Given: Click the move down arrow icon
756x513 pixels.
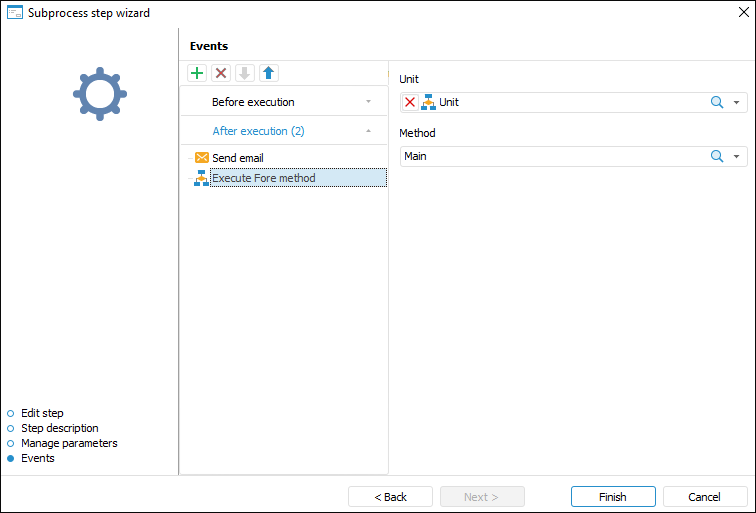Looking at the screenshot, I should pyautogui.click(x=245, y=73).
